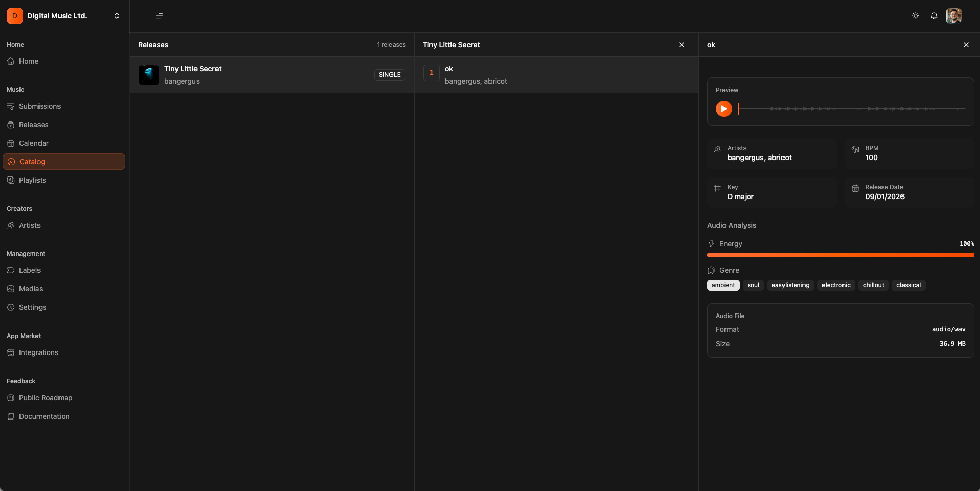Open the Documentation link
The width and height of the screenshot is (980, 491).
(64, 416)
